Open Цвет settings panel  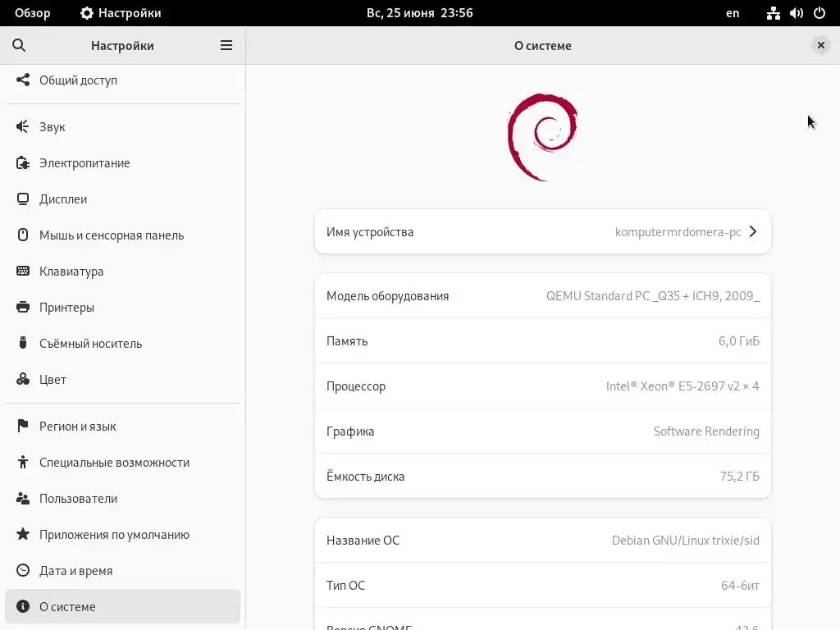[x=123, y=379]
